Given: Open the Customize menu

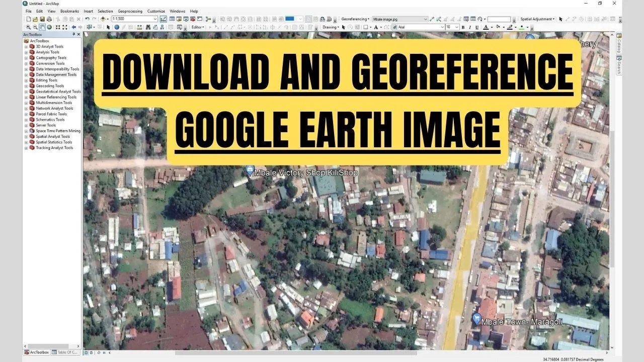Looking at the screenshot, I should (156, 11).
